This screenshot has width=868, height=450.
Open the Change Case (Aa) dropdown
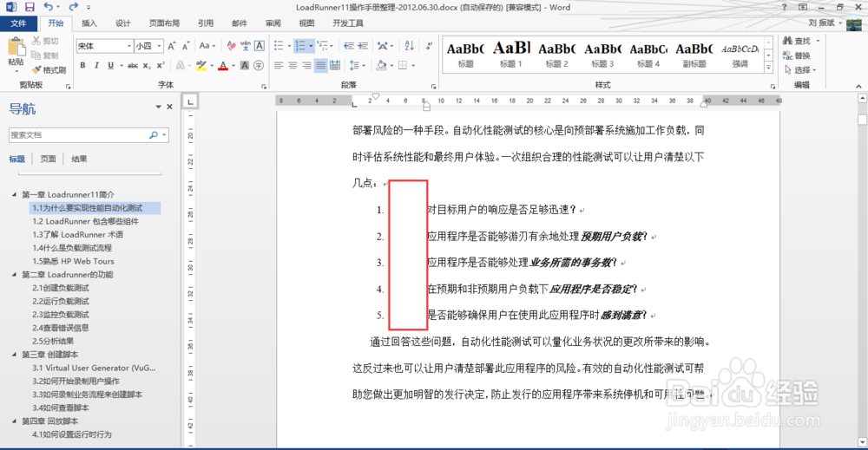(207, 46)
